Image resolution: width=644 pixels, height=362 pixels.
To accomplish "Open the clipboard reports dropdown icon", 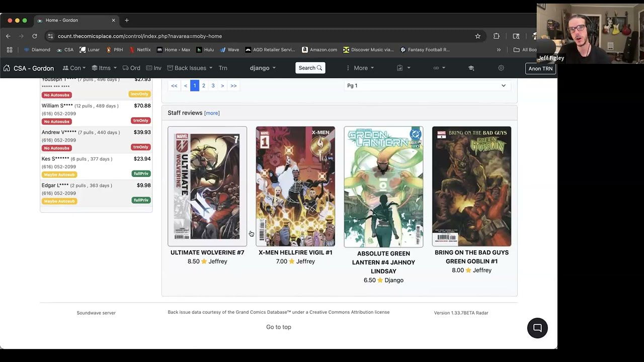I will [x=404, y=68].
